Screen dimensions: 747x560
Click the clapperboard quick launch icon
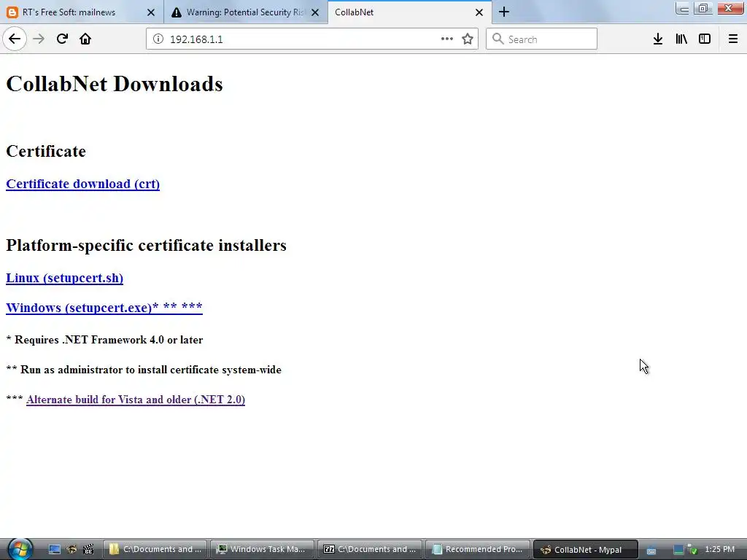88,550
